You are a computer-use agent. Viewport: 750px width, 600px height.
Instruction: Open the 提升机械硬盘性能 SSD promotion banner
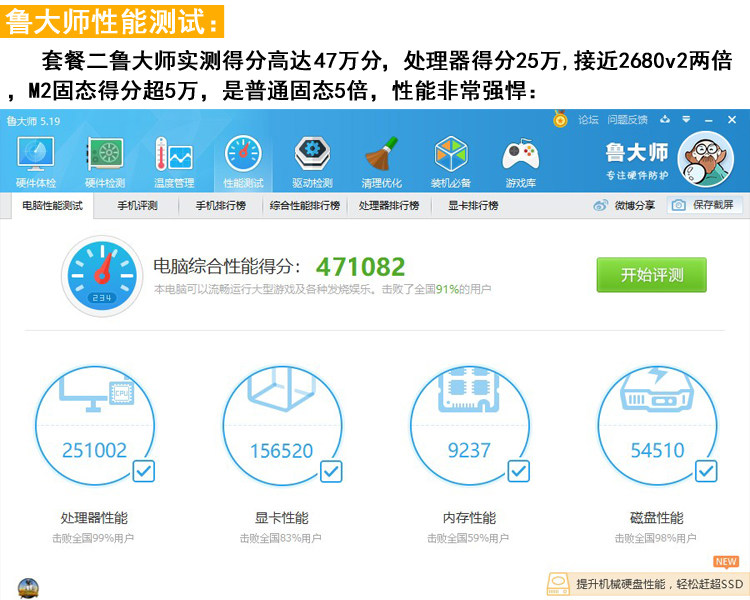(x=648, y=584)
